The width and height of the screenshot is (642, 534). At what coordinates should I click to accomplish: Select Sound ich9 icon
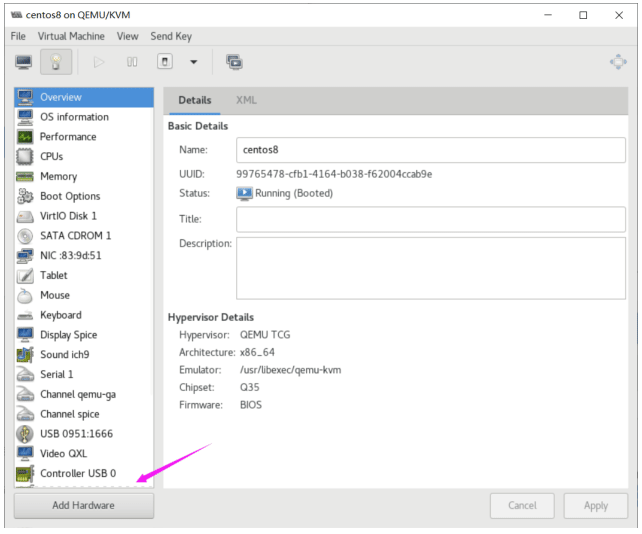[x=25, y=355]
